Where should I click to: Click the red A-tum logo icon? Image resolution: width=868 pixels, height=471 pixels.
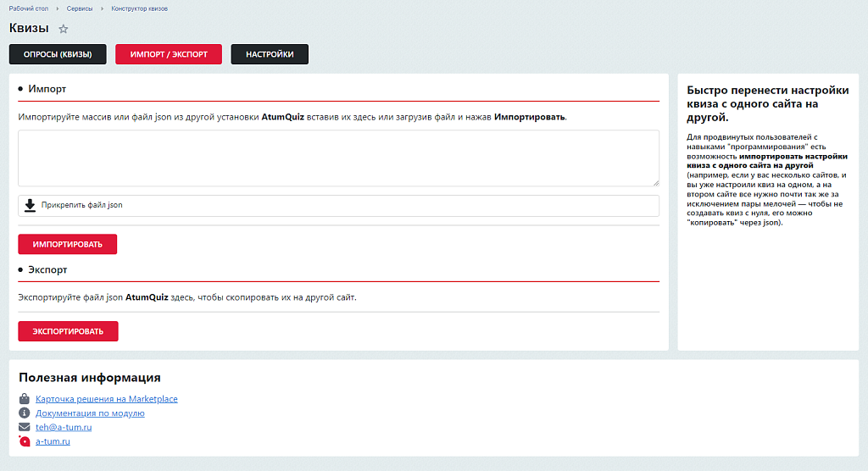[25, 441]
